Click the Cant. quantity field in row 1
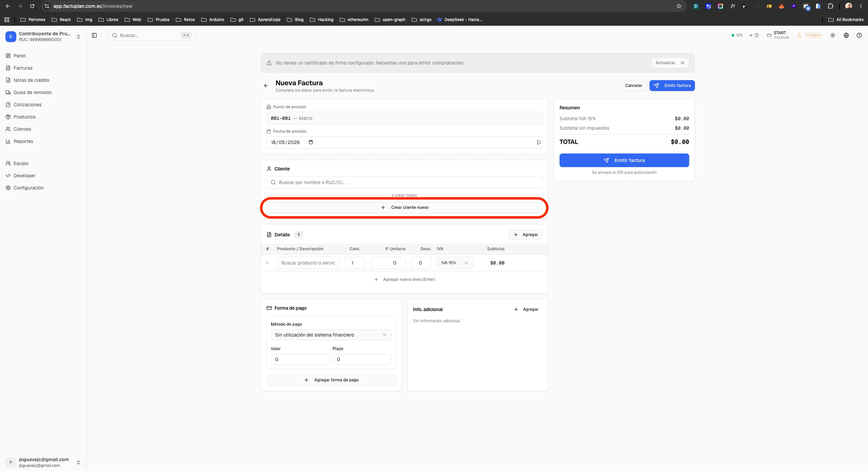Viewport: 868px width, 471px height. pos(355,263)
